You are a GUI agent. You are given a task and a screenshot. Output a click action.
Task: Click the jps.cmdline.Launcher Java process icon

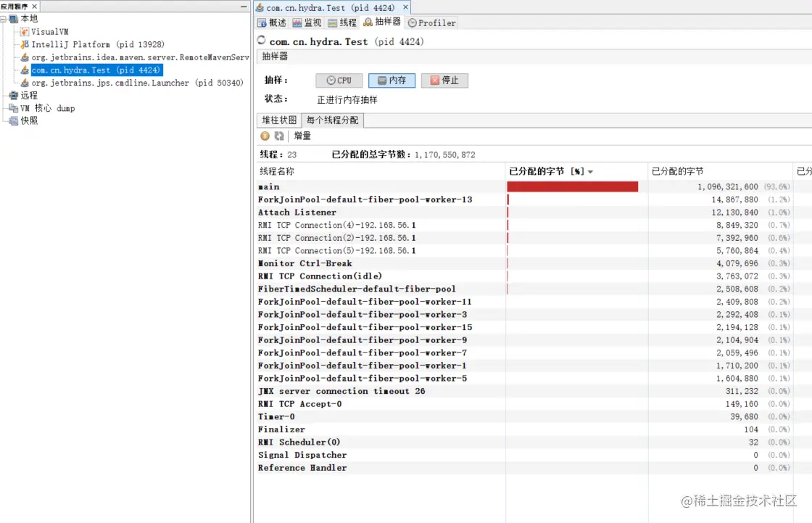[x=25, y=83]
